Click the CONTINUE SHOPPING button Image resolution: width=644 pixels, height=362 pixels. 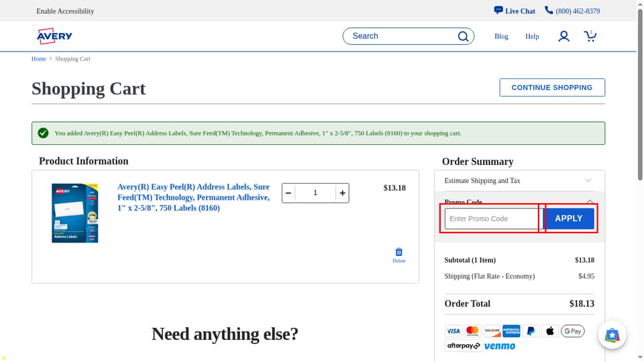552,87
